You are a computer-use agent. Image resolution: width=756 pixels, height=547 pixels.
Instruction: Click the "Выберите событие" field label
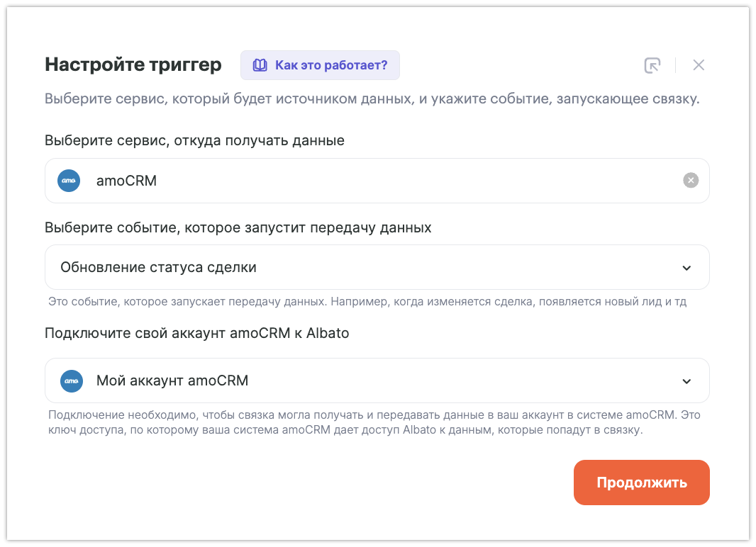point(238,228)
